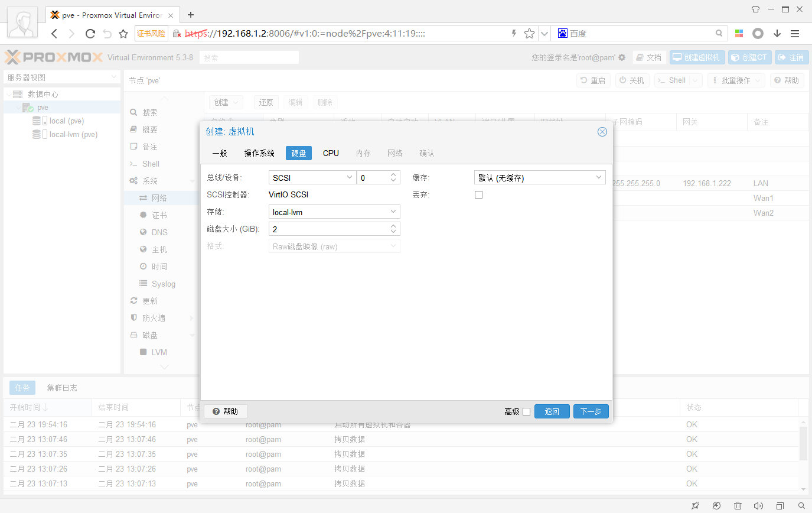Click the task log vertical scrollbar
812x513 pixels.
pyautogui.click(x=803, y=443)
